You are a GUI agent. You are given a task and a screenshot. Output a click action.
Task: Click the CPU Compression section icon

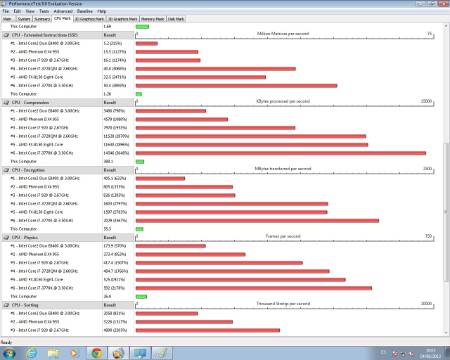tap(6, 103)
